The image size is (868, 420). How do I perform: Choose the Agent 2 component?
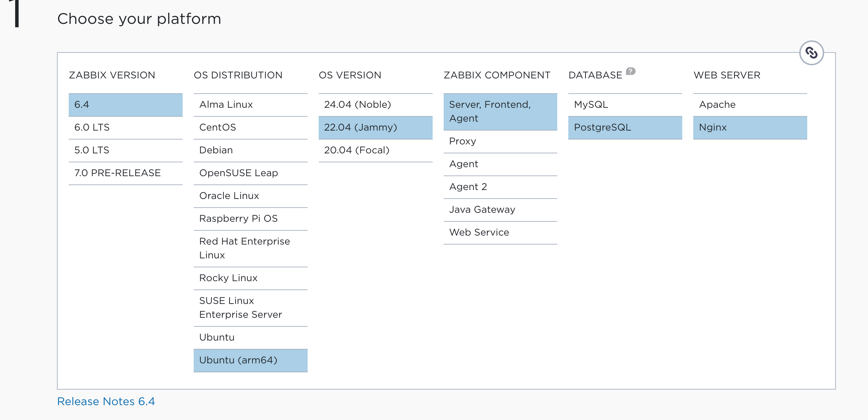(500, 187)
